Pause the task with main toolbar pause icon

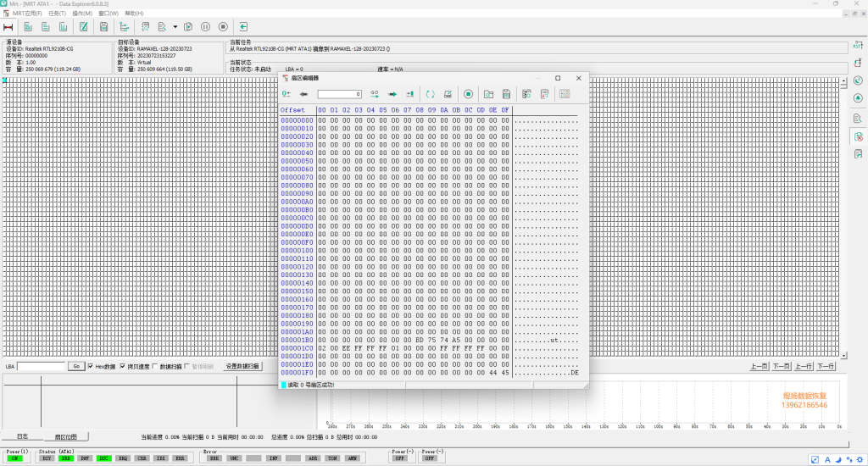click(x=205, y=26)
